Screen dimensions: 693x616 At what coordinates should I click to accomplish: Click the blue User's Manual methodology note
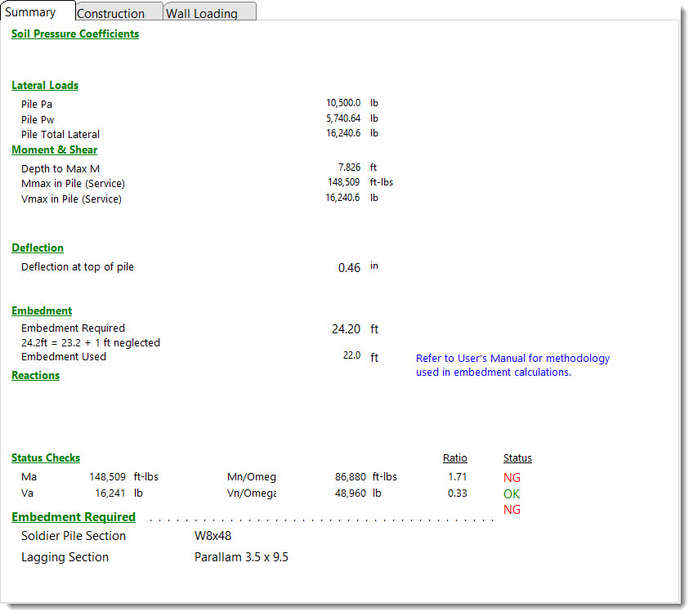click(x=512, y=365)
